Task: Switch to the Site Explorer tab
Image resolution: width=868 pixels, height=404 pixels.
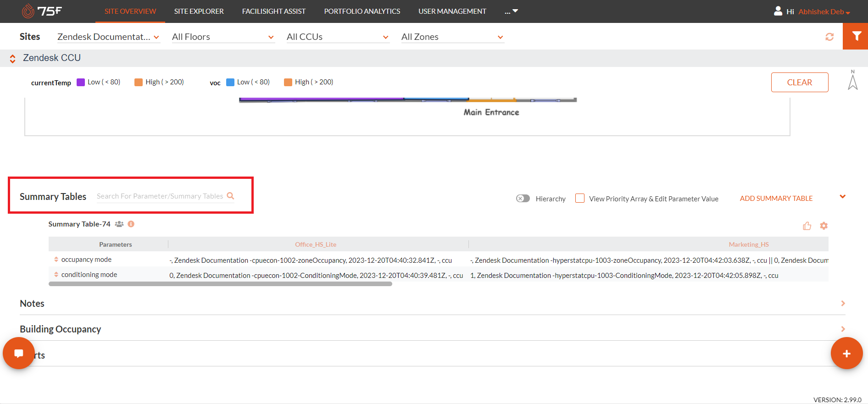Action: tap(199, 11)
